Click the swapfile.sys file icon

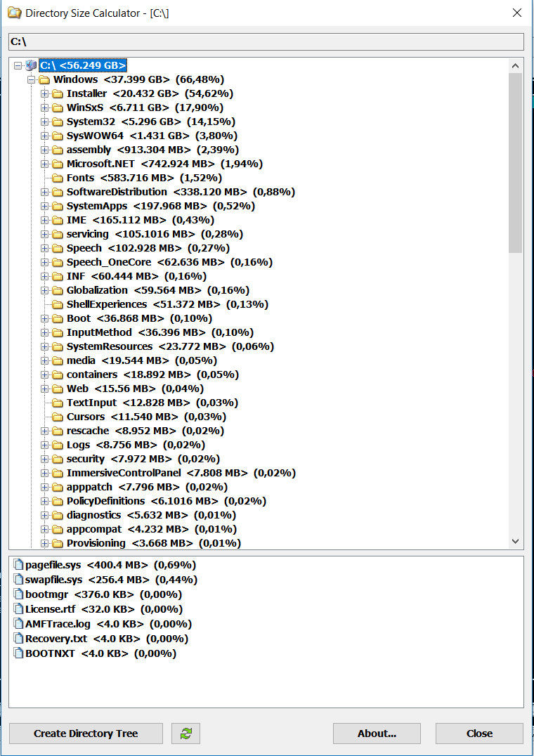[x=18, y=580]
